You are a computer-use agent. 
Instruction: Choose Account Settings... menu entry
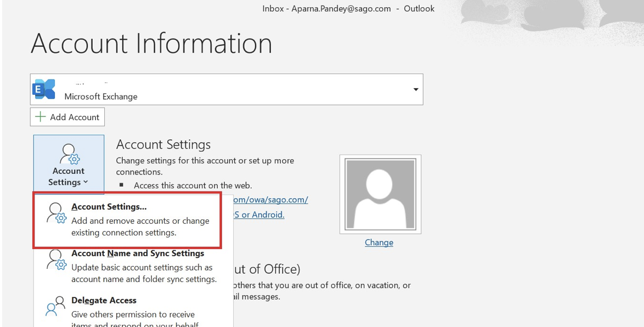tap(127, 220)
